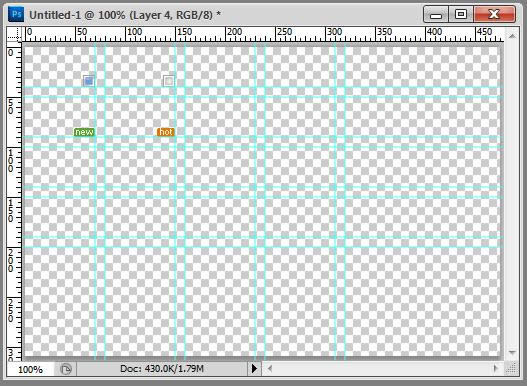Click the Photoshop Ps icon in title bar
The width and height of the screenshot is (527, 386).
pos(16,14)
